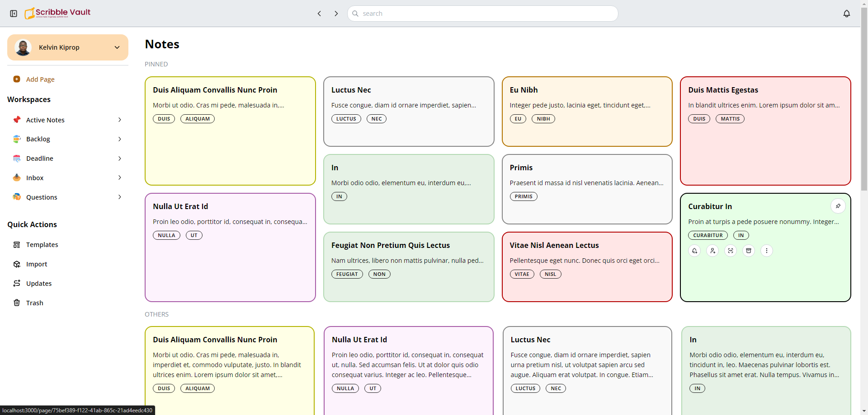Click the Add Page button
The width and height of the screenshot is (868, 415).
pos(40,79)
